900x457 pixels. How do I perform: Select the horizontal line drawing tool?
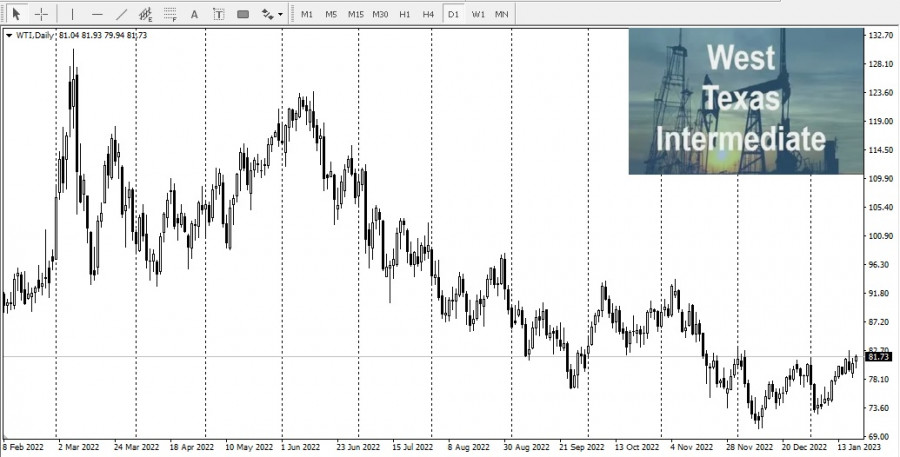97,14
